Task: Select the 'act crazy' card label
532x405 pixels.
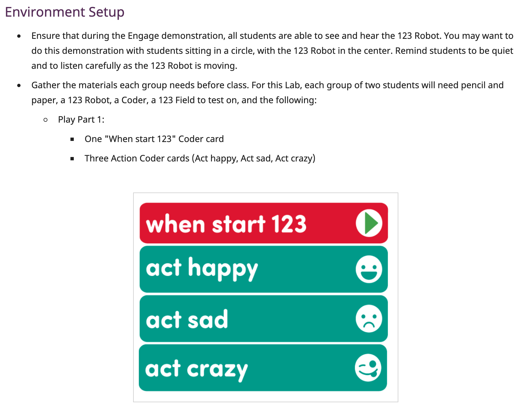Action: click(196, 369)
